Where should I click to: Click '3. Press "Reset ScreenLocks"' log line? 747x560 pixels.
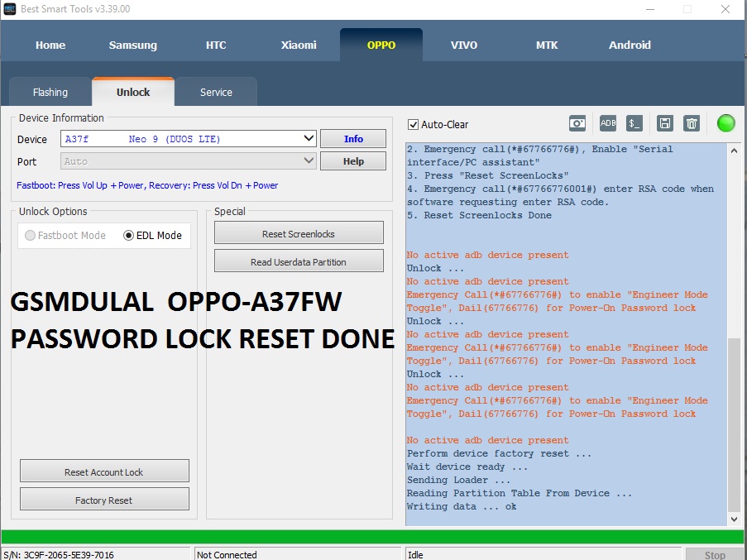488,175
